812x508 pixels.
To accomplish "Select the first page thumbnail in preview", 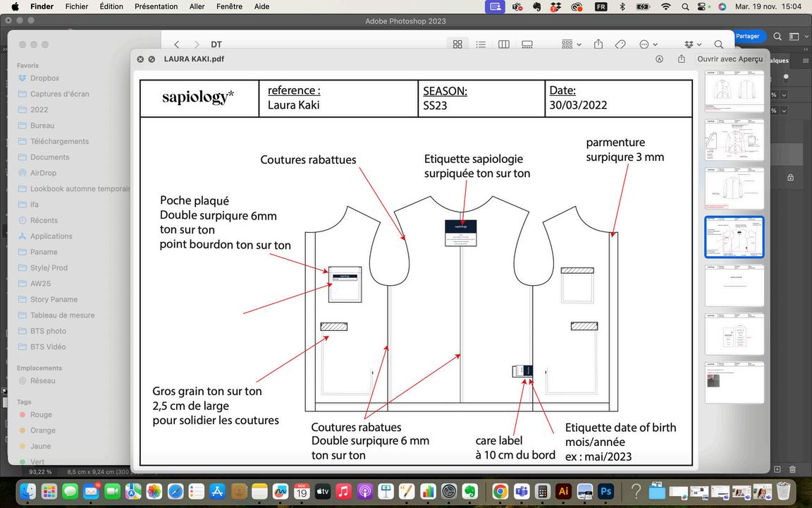I will point(734,91).
